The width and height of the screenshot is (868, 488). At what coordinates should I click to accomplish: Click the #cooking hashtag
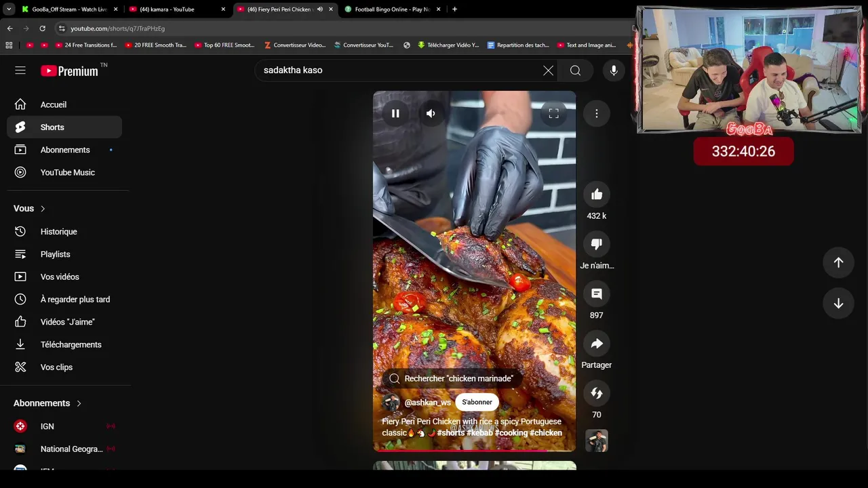(511, 433)
